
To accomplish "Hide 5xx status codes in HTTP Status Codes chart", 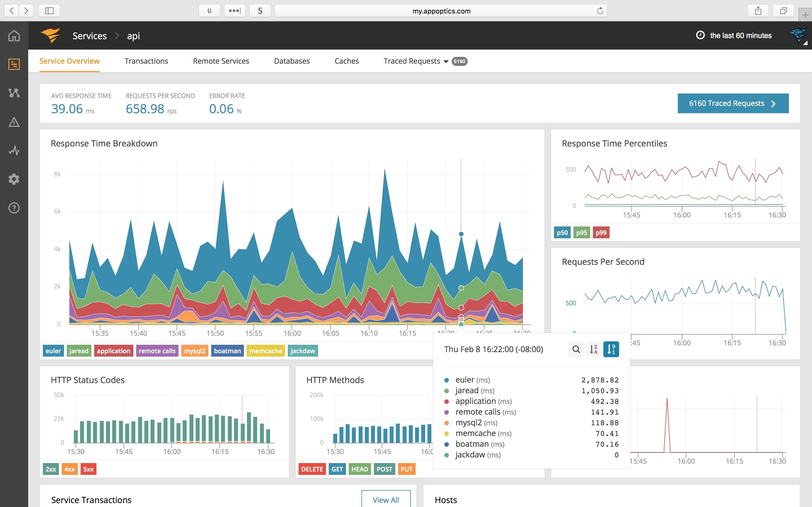I will click(x=88, y=469).
